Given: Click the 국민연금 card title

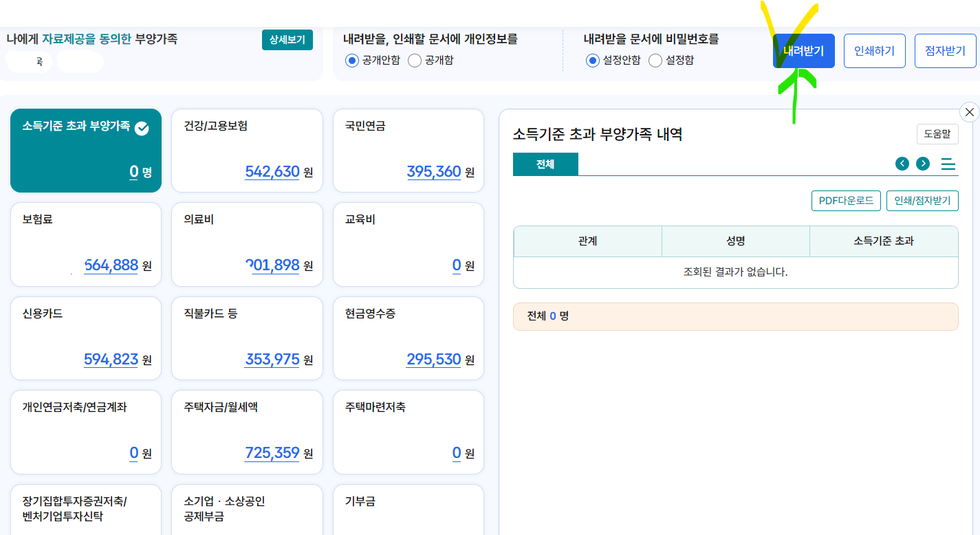Looking at the screenshot, I should [x=365, y=126].
